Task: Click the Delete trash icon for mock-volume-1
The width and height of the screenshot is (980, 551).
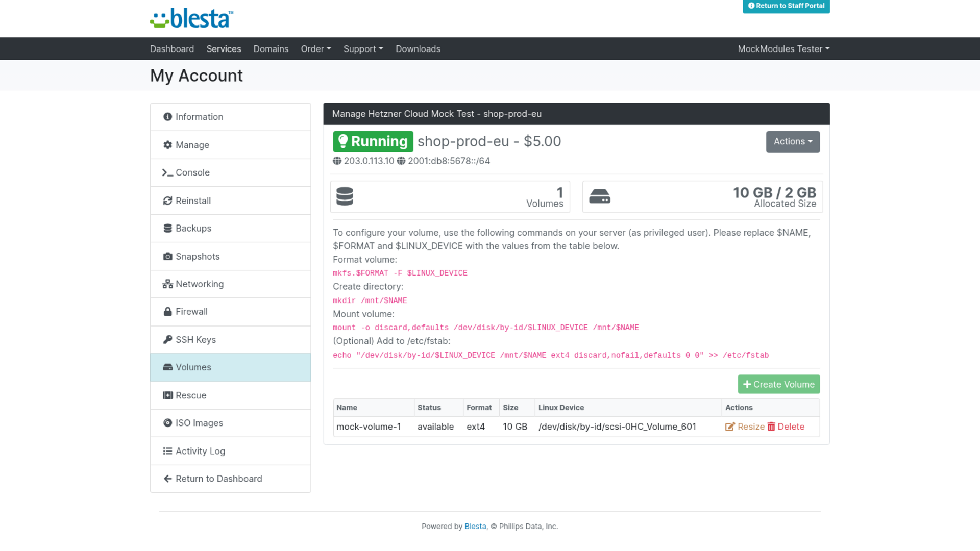Action: pos(771,427)
